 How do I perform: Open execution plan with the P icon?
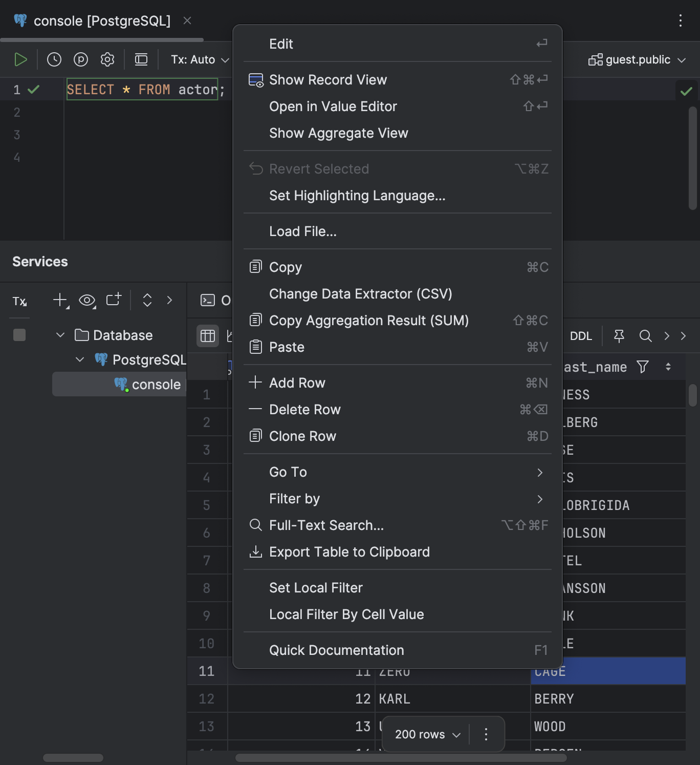[x=81, y=59]
